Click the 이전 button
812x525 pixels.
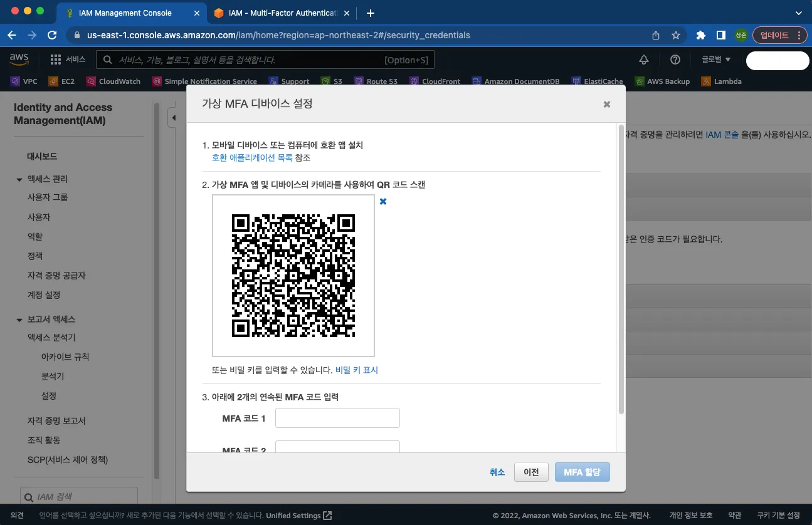pyautogui.click(x=531, y=472)
